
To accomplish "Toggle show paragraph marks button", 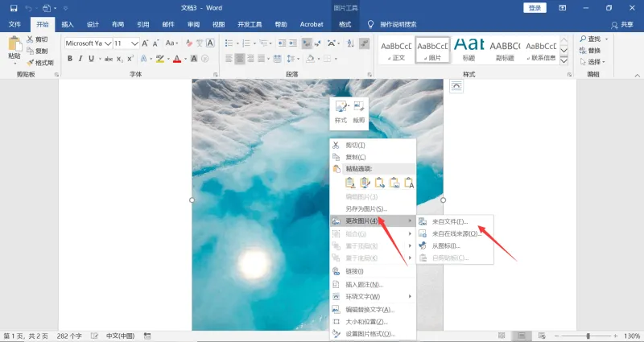I will [364, 43].
